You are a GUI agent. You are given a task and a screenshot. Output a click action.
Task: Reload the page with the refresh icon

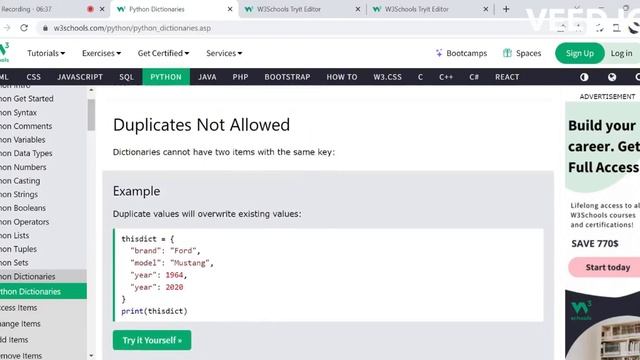pos(24,28)
